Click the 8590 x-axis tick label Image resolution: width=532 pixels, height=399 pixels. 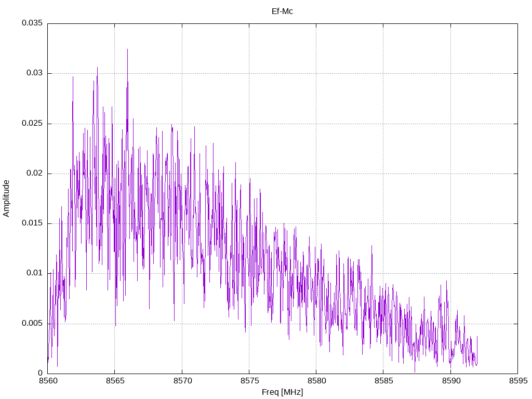click(x=450, y=381)
